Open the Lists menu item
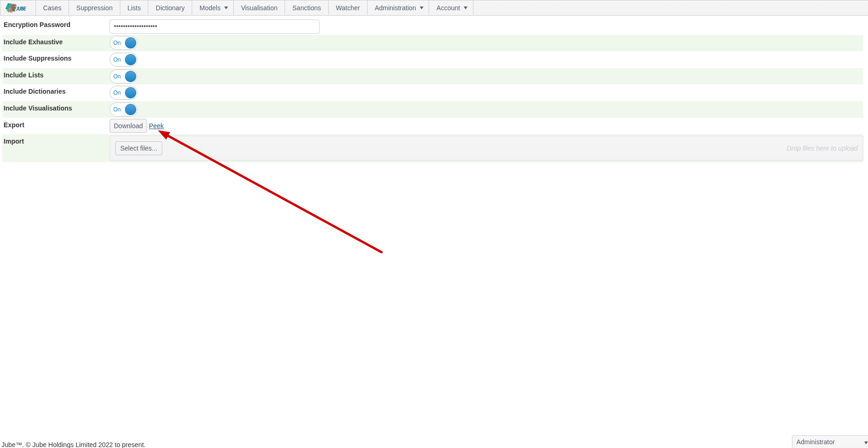 134,8
